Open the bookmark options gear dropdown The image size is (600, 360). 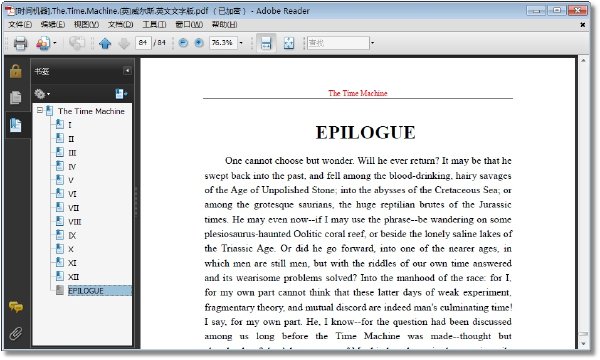(42, 94)
